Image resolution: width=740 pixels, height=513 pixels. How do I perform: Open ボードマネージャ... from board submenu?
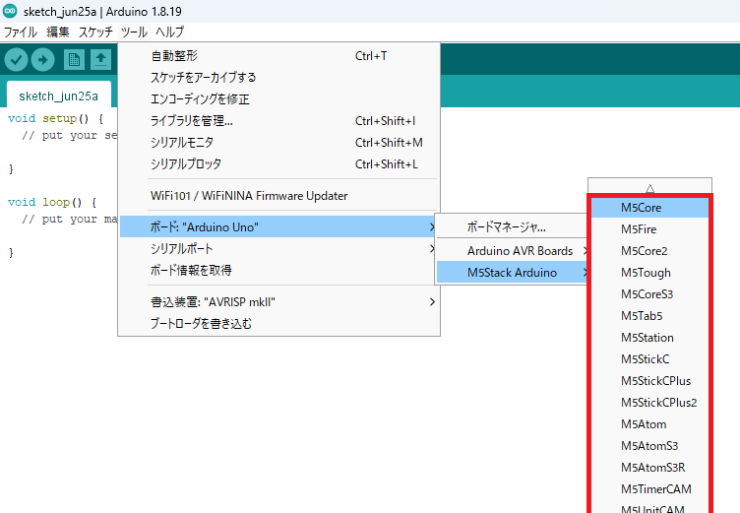point(512,227)
